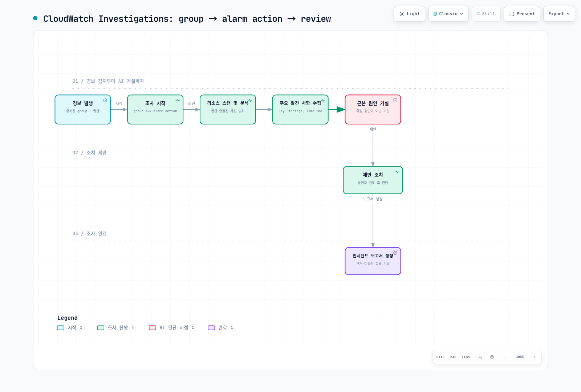Click the pulse icon on 조사 시작 node
This screenshot has width=581, height=392.
tap(178, 101)
